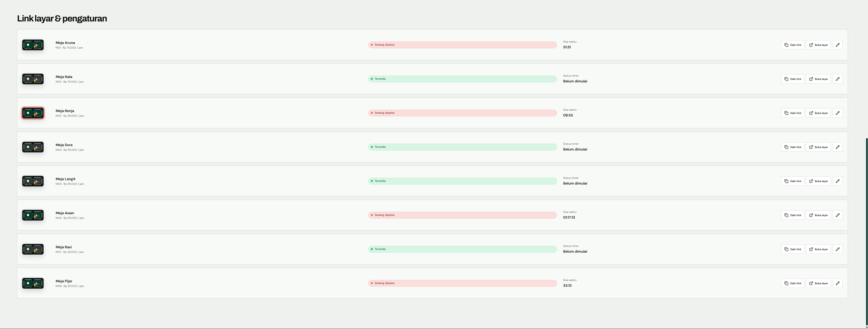868x329 pixels.
Task: Click the timer value 01:17:13
Action: (x=569, y=218)
